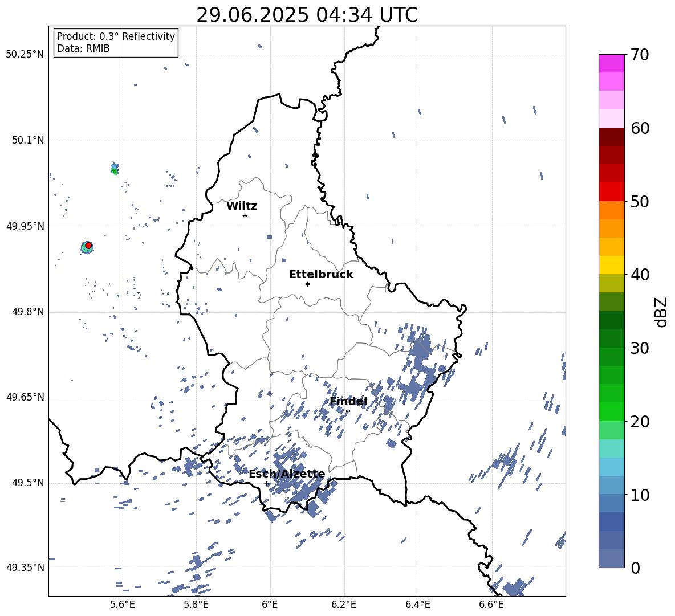Click the 50.1°N latitude label
Screen dimensions: 675x616
[x=27, y=140]
